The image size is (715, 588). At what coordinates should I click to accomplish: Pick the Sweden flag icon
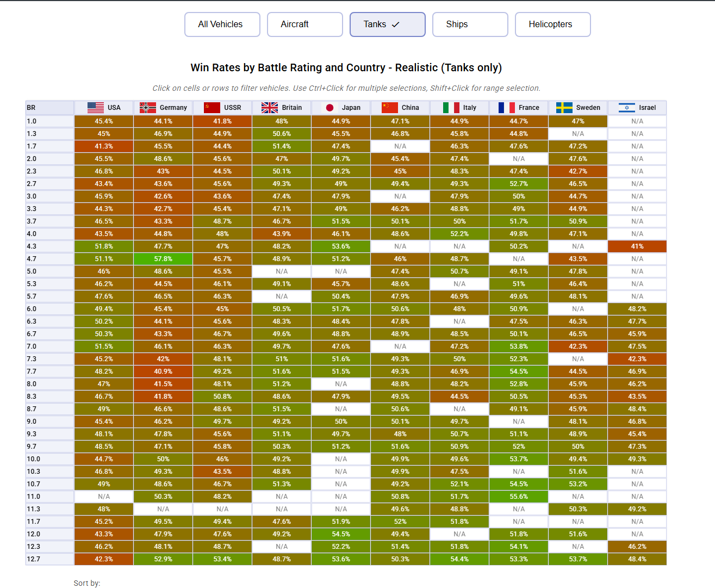(564, 108)
